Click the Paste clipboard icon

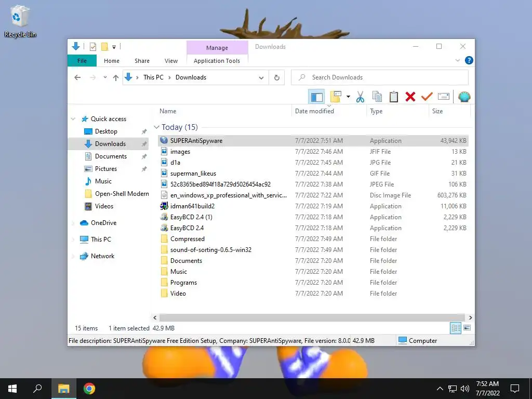click(394, 97)
